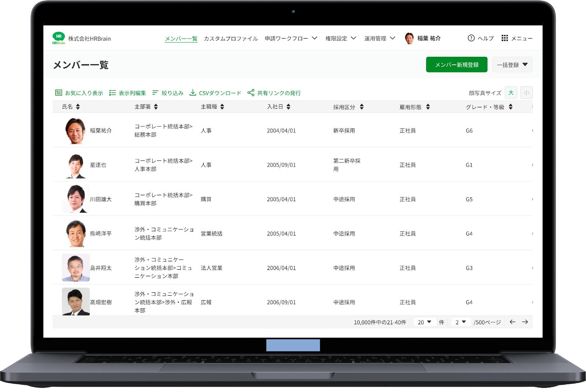Click the filter lines icon
Image resolution: width=586 pixels, height=392 pixels.
[x=155, y=93]
